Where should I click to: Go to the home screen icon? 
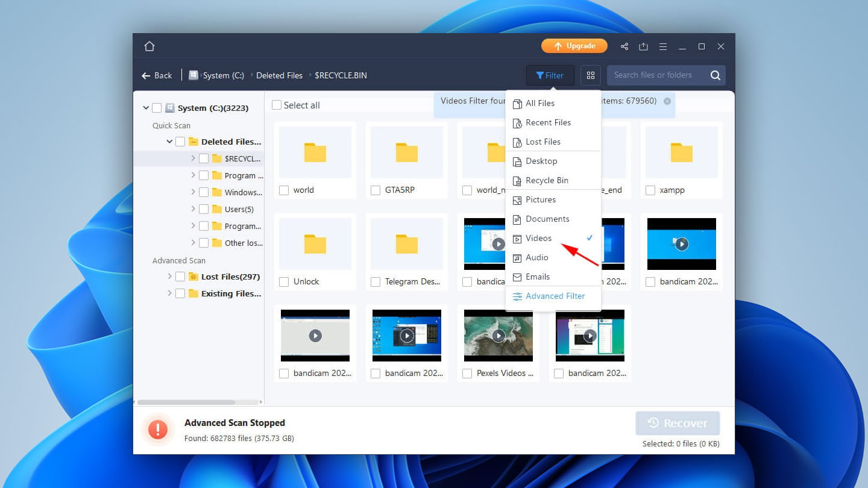coord(149,46)
